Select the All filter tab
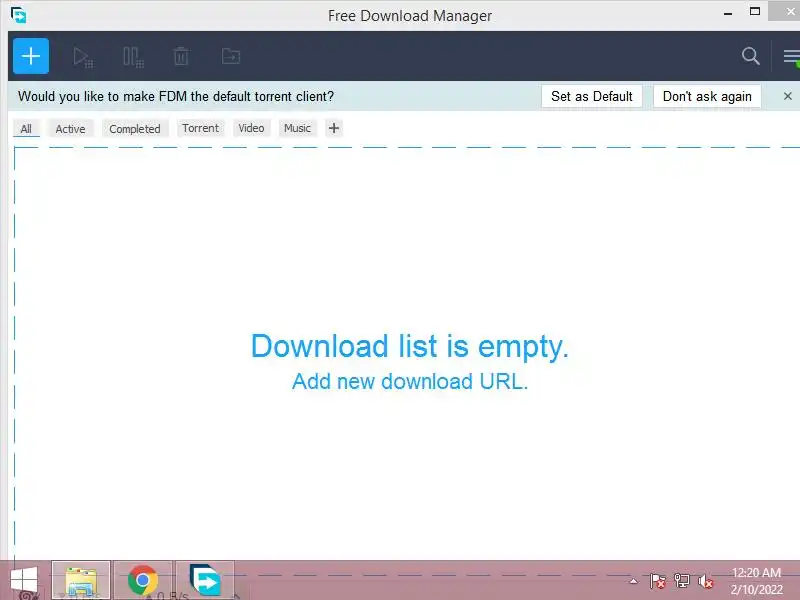The height and width of the screenshot is (600, 800). tap(26, 129)
